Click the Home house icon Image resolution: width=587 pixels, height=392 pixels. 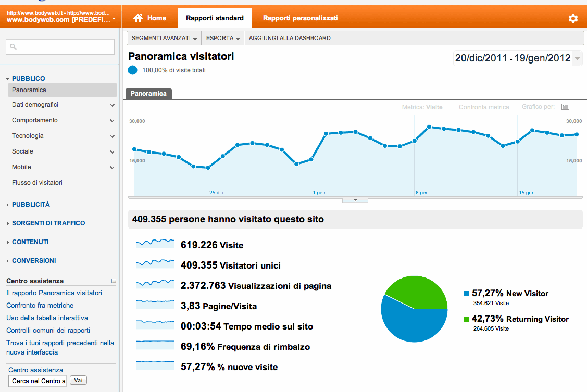click(x=138, y=18)
